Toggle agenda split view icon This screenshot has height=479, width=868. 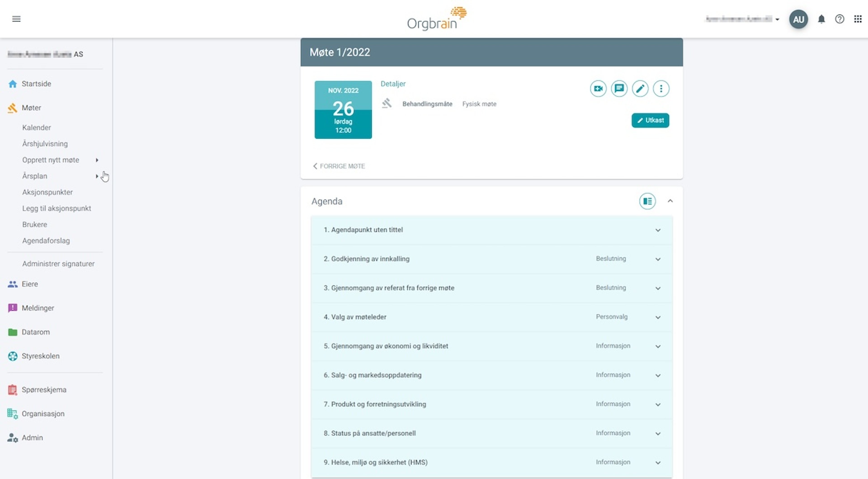[x=647, y=201]
